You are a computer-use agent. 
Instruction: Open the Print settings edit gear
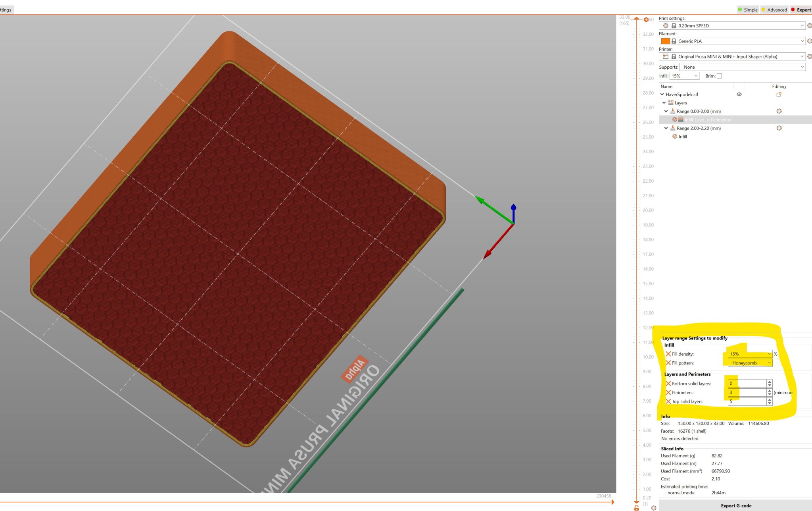pyautogui.click(x=809, y=26)
